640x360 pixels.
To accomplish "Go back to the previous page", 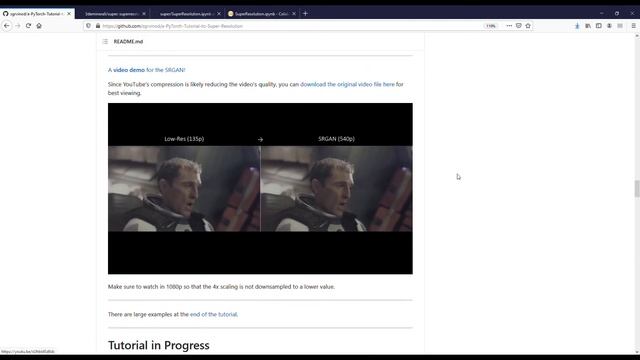I will pyautogui.click(x=7, y=26).
